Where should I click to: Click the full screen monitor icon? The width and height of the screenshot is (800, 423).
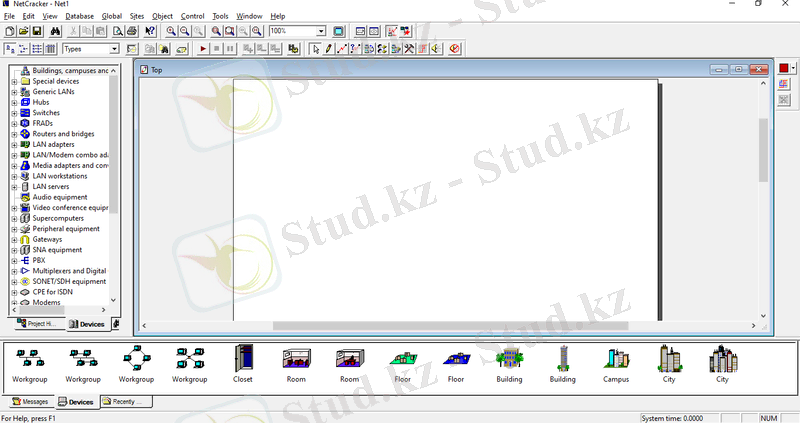click(x=339, y=32)
